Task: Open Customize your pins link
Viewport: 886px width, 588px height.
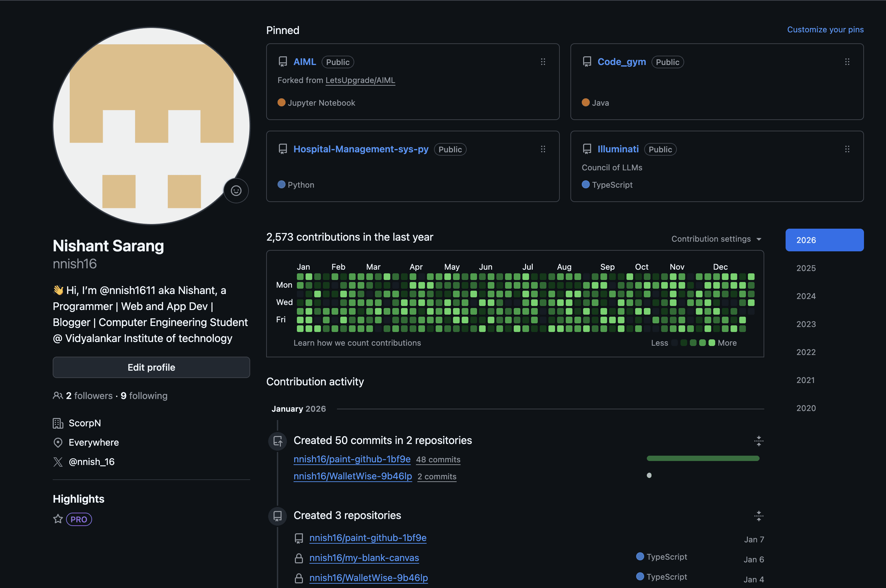Action: point(825,30)
